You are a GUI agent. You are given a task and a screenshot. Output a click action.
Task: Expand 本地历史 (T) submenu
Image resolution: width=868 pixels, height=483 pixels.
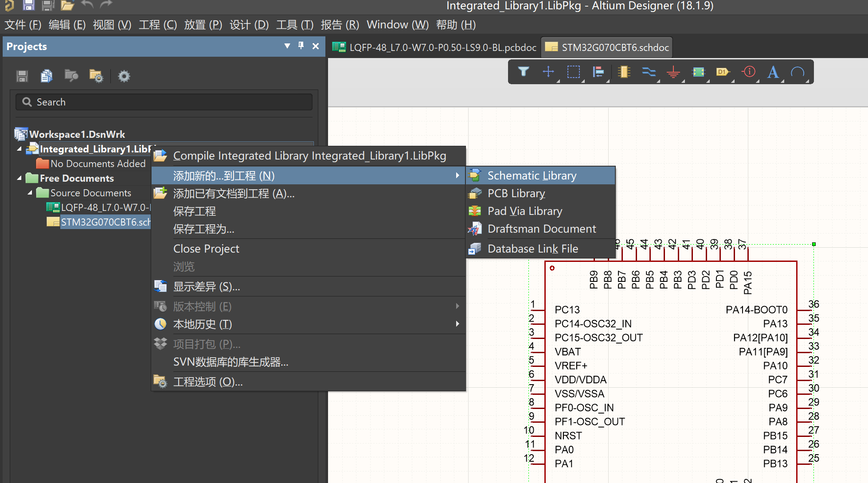coord(309,324)
